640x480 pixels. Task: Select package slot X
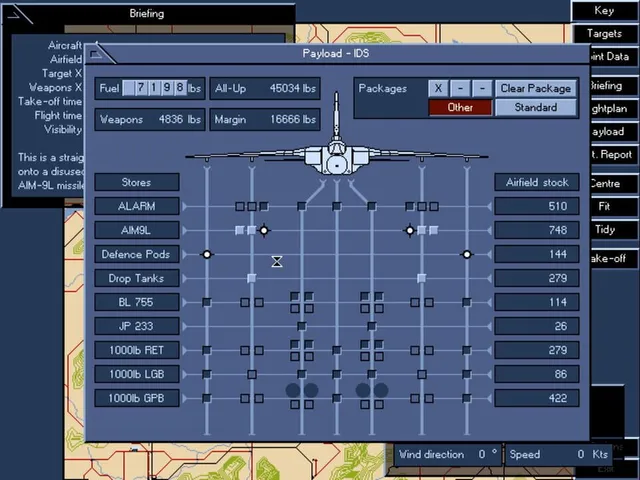[438, 89]
